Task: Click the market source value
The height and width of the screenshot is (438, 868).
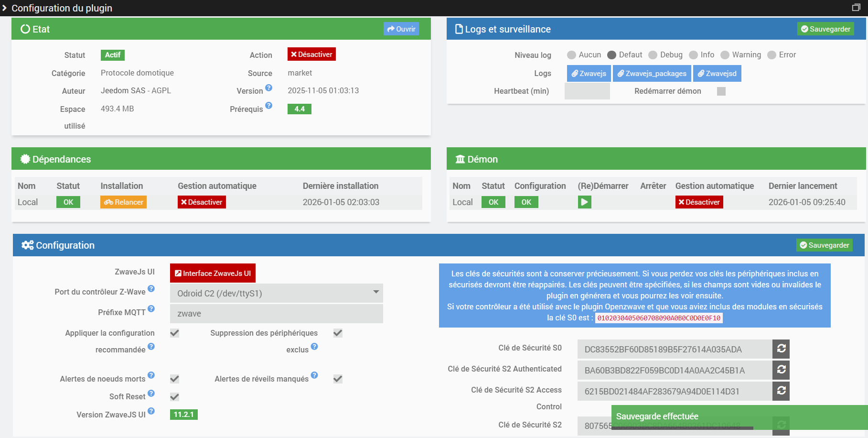Action: tap(300, 73)
